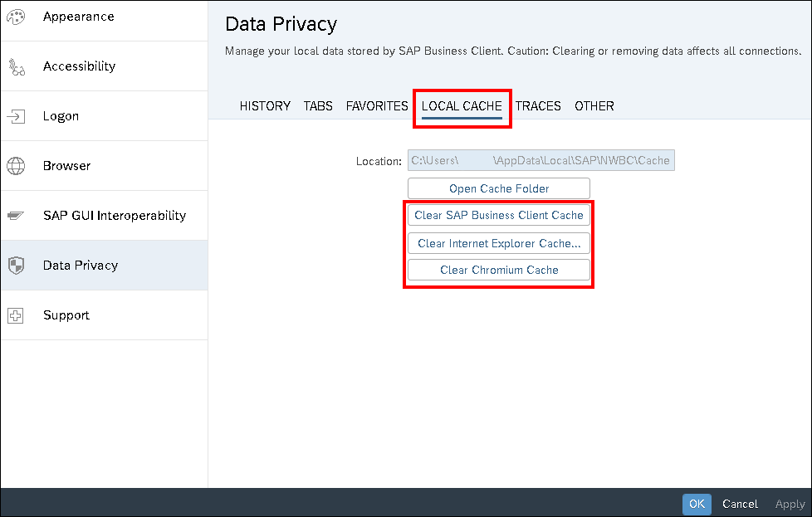The height and width of the screenshot is (517, 812).
Task: Click the Data Privacy shield icon
Action: (16, 266)
